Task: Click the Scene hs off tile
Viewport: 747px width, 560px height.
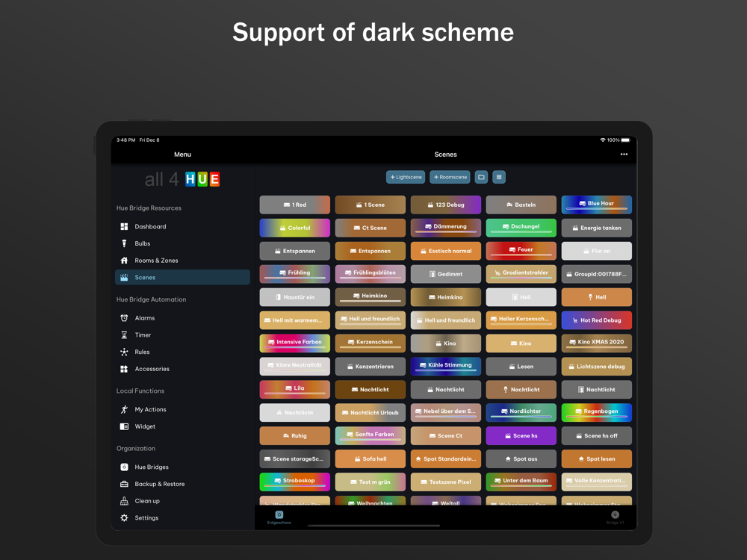Action: pyautogui.click(x=596, y=436)
